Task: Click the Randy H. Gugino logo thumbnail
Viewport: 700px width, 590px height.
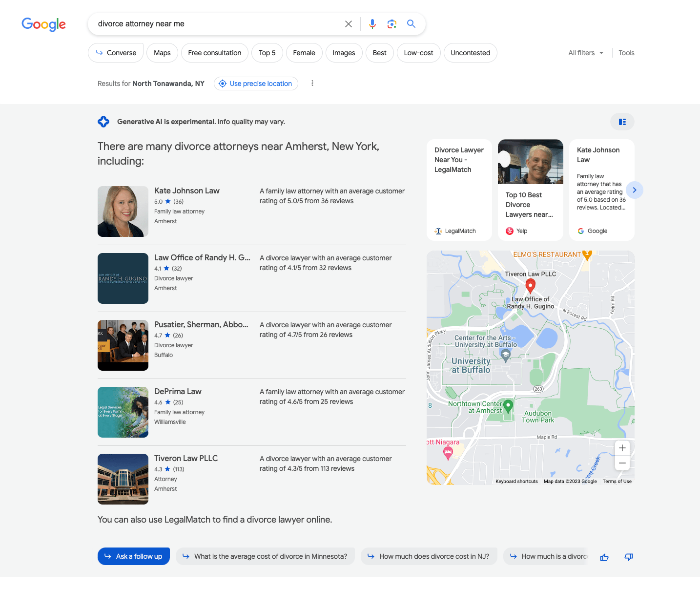Action: [123, 278]
